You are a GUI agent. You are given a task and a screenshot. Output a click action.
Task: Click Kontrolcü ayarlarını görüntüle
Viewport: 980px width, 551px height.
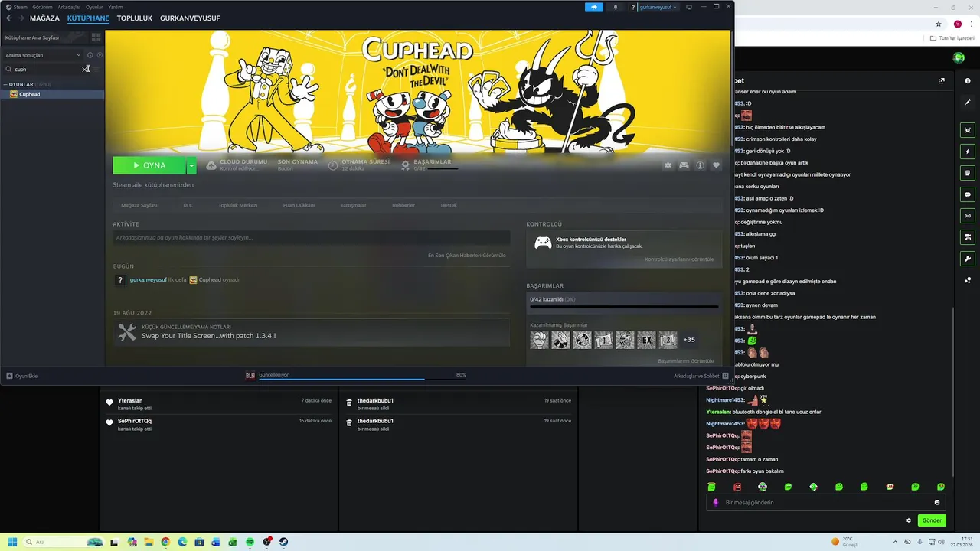coord(679,259)
